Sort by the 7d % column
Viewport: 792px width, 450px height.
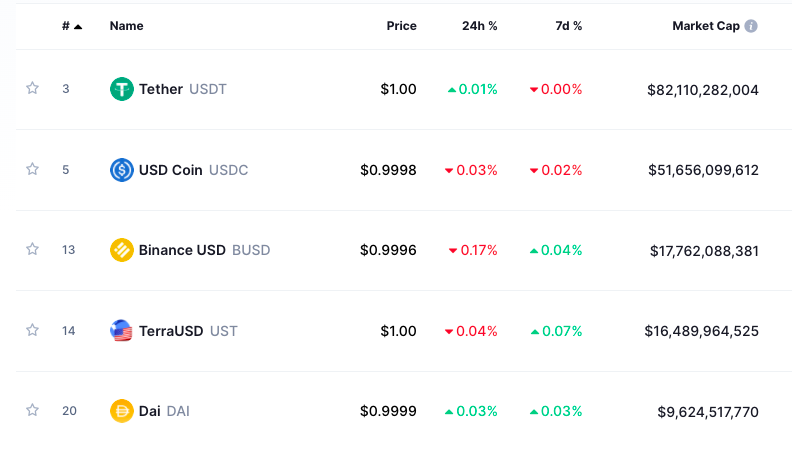coord(569,26)
